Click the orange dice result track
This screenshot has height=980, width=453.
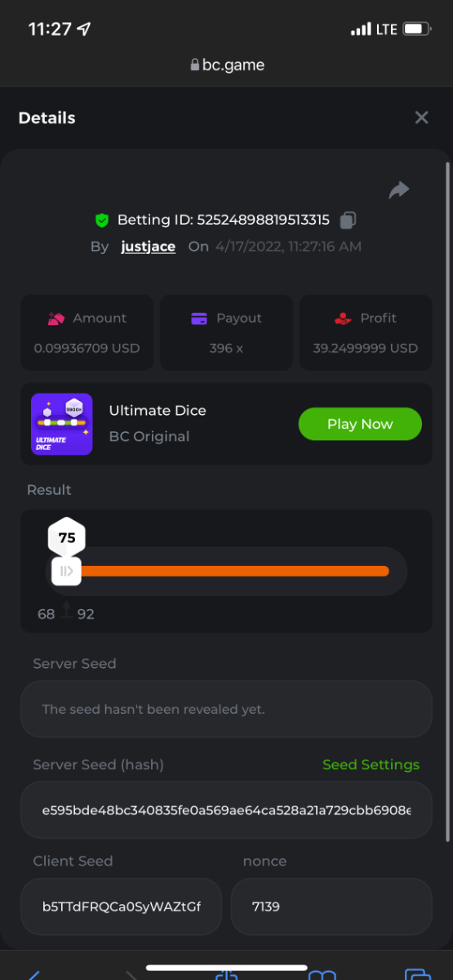click(x=233, y=571)
